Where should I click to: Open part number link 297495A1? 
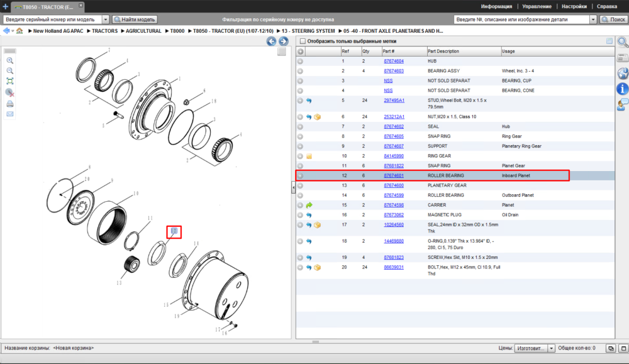click(394, 101)
